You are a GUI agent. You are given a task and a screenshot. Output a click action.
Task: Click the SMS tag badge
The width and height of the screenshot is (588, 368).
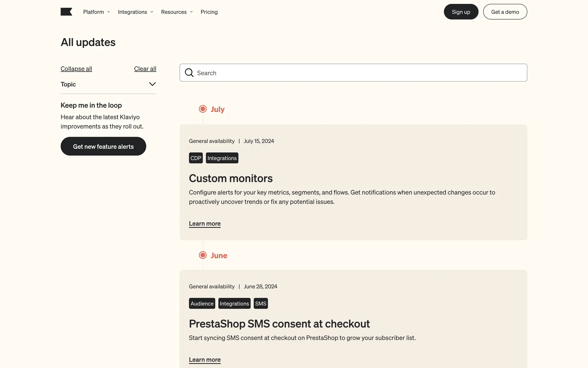261,303
